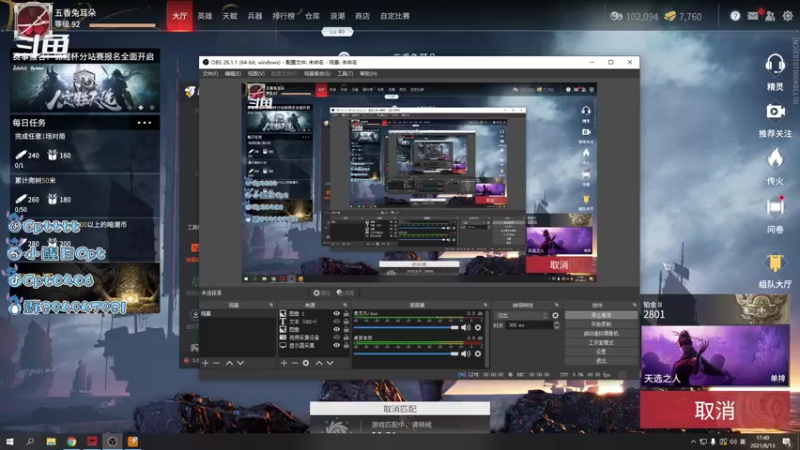Select the 天选之人 hero thumbnail
This screenshot has width=800, height=450.
pos(715,356)
